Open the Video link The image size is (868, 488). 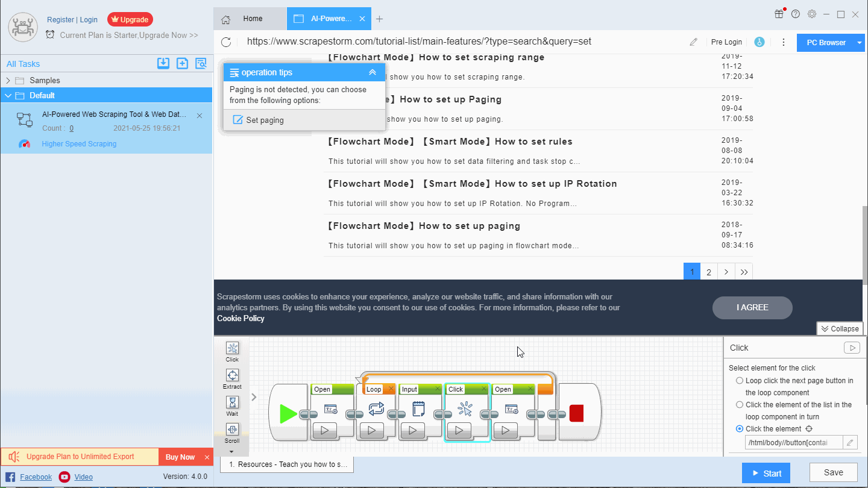click(83, 477)
